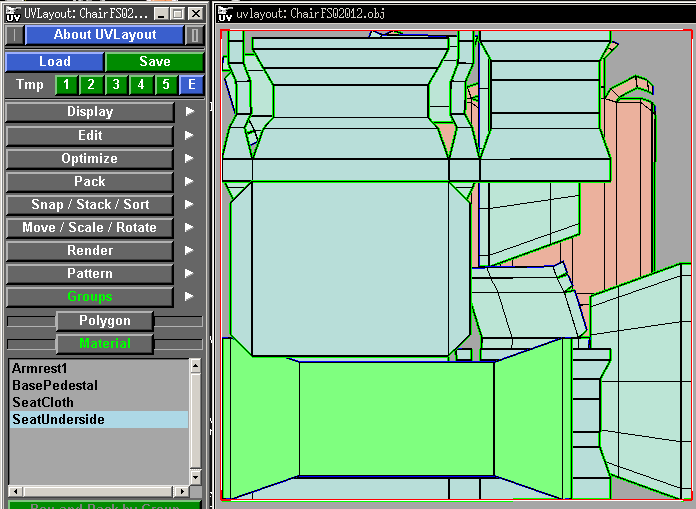Click the Groups arrow

coord(190,296)
